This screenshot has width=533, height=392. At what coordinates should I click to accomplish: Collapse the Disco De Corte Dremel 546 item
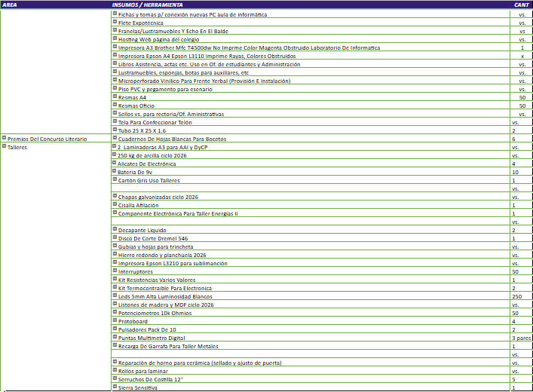[x=115, y=238]
